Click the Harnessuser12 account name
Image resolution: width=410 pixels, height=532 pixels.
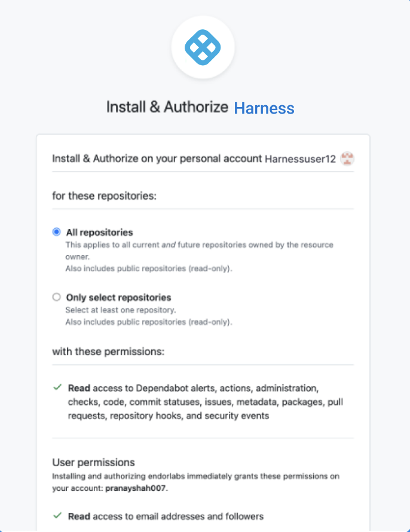(x=300, y=159)
